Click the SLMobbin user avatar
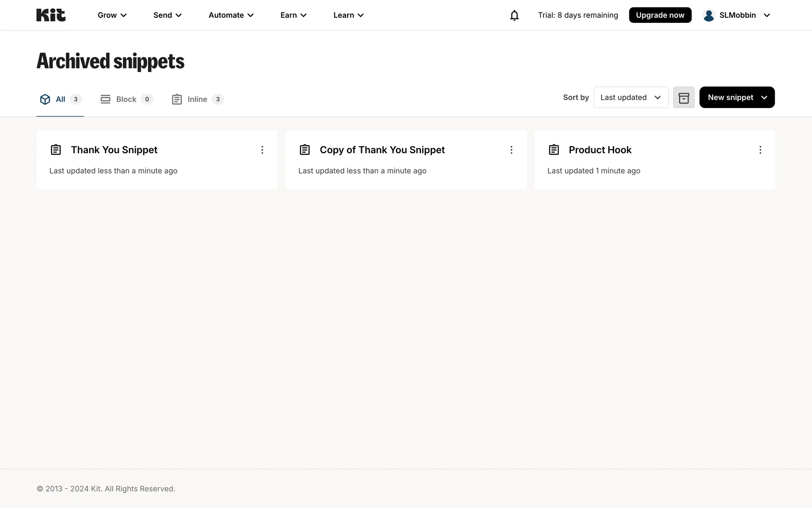Viewport: 812px width, 508px height. (x=709, y=15)
